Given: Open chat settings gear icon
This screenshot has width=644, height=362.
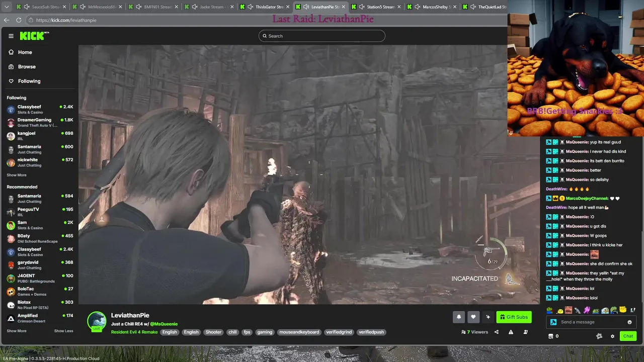Looking at the screenshot, I should (612, 336).
